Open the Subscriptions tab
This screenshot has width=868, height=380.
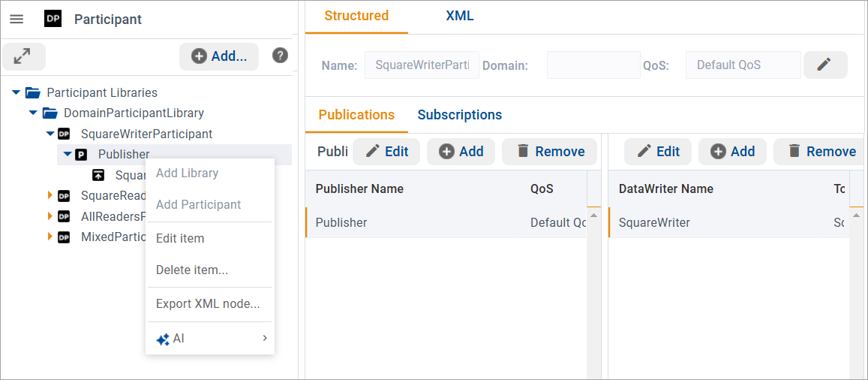click(459, 115)
